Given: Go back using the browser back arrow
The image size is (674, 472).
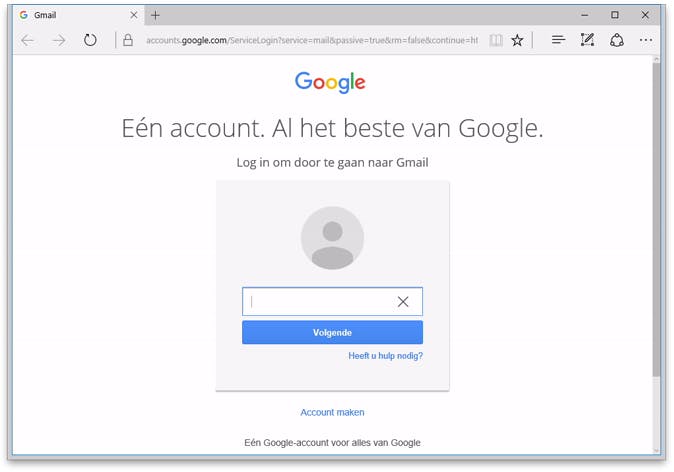Looking at the screenshot, I should pos(28,40).
